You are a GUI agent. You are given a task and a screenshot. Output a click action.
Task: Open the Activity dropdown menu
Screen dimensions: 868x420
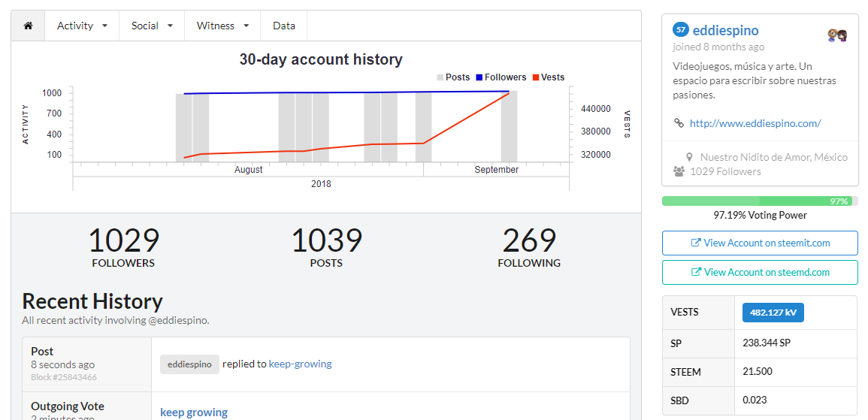click(x=82, y=26)
